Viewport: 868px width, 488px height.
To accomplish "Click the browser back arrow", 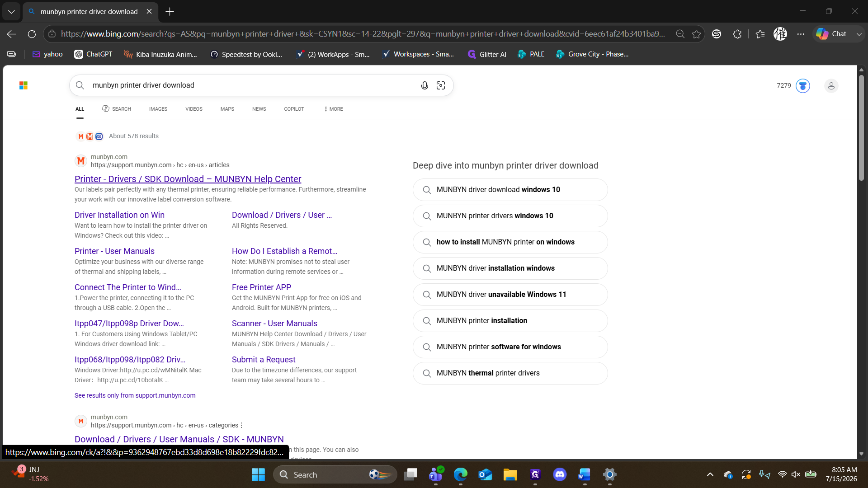I will 11,34.
